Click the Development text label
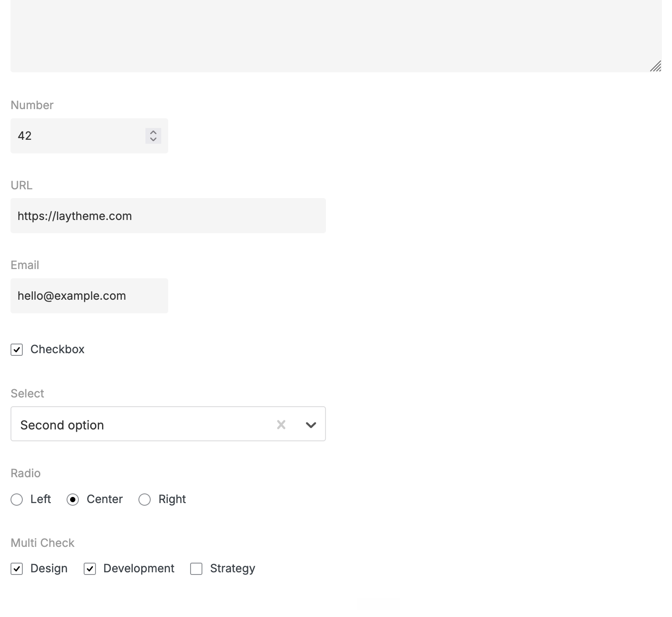The height and width of the screenshot is (617, 672). pos(139,568)
